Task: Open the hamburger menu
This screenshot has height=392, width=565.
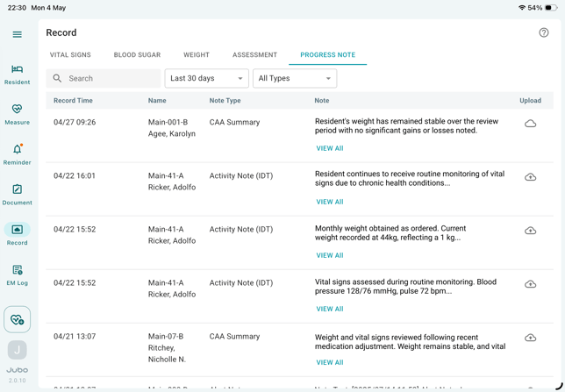Action: pyautogui.click(x=17, y=34)
